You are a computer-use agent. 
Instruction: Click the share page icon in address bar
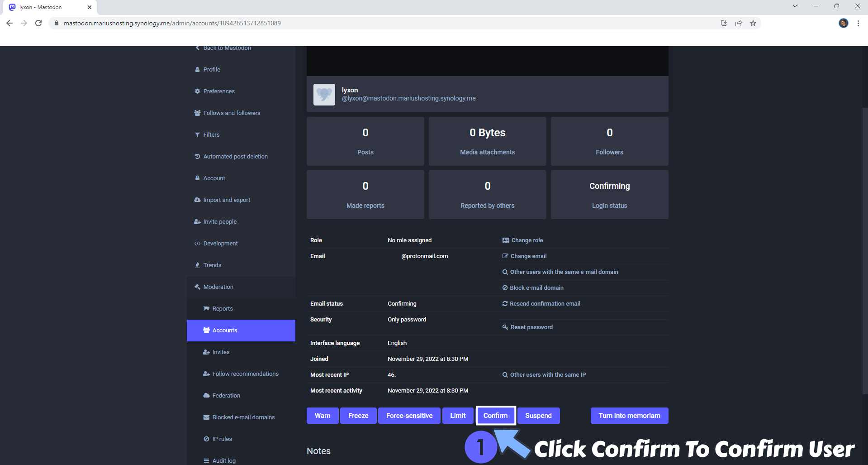coord(739,23)
